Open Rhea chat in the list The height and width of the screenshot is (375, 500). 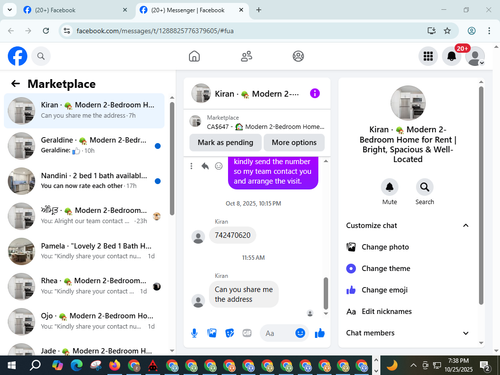click(x=84, y=286)
